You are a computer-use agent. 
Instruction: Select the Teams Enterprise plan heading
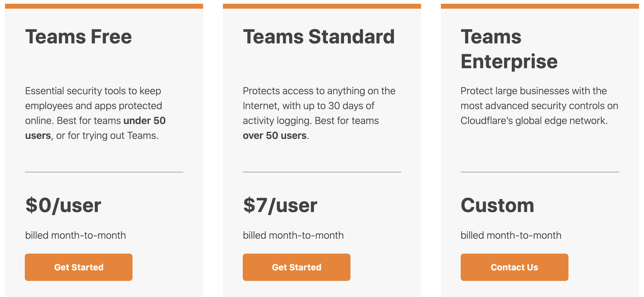[x=509, y=49]
